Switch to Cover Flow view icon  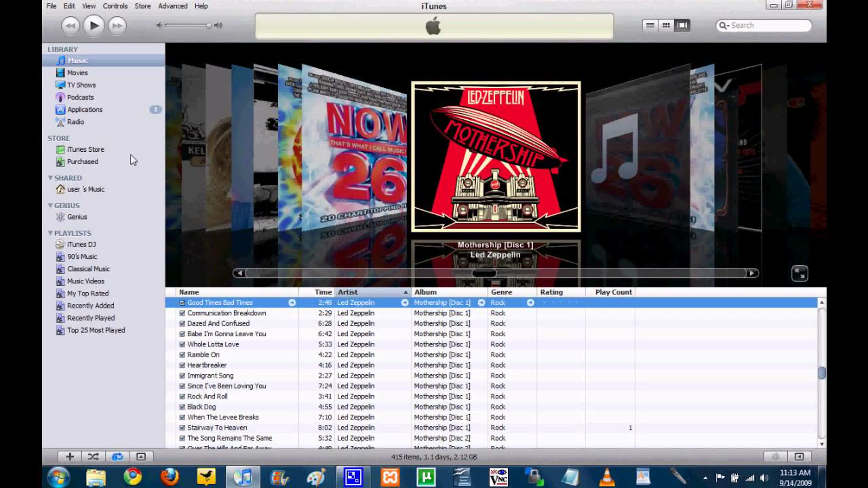682,25
